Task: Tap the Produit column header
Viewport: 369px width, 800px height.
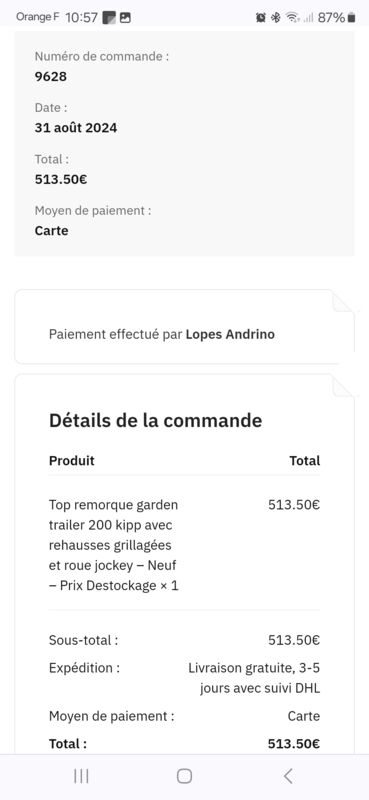Action: click(72, 460)
